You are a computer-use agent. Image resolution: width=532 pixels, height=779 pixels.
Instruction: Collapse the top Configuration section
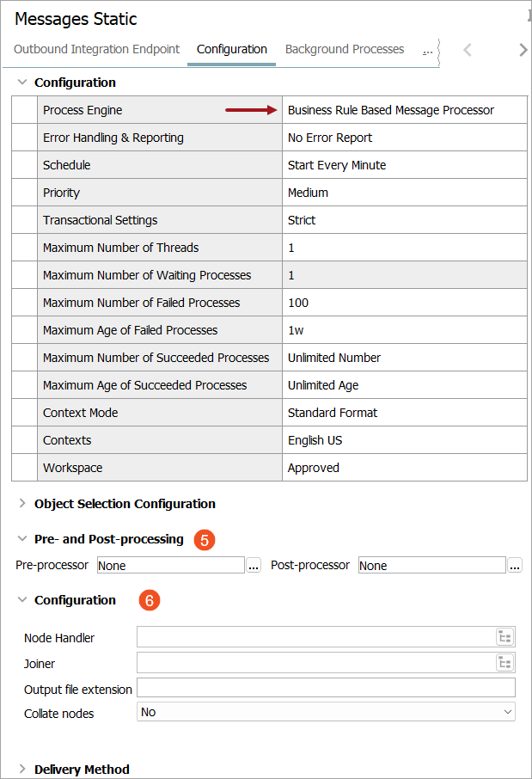(x=22, y=83)
